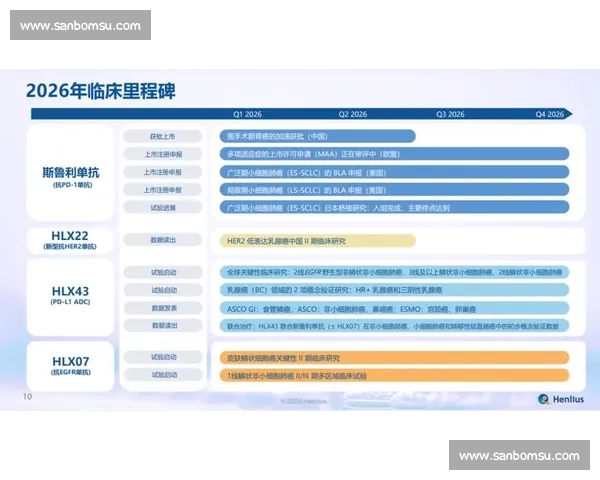Click the slide page number 10
Viewport: 600px width, 480px height.
28,398
